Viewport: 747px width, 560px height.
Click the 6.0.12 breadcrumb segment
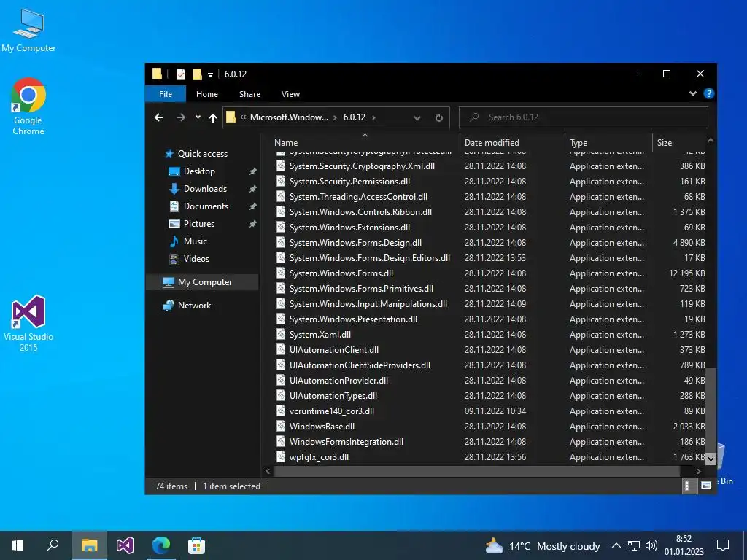click(355, 117)
